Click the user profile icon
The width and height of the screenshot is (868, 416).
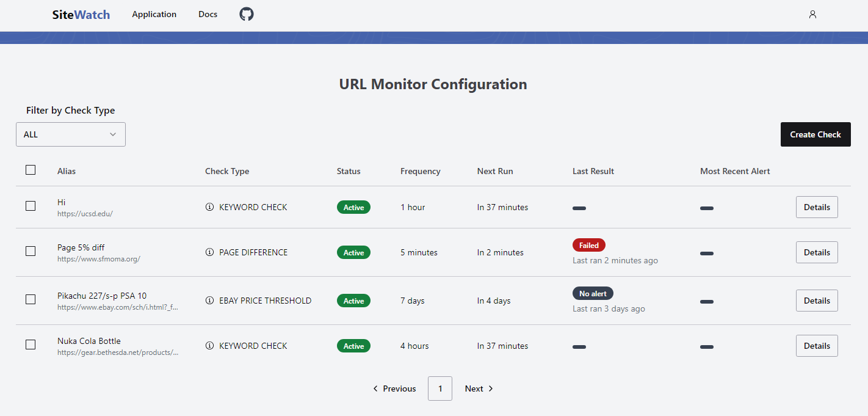click(812, 14)
